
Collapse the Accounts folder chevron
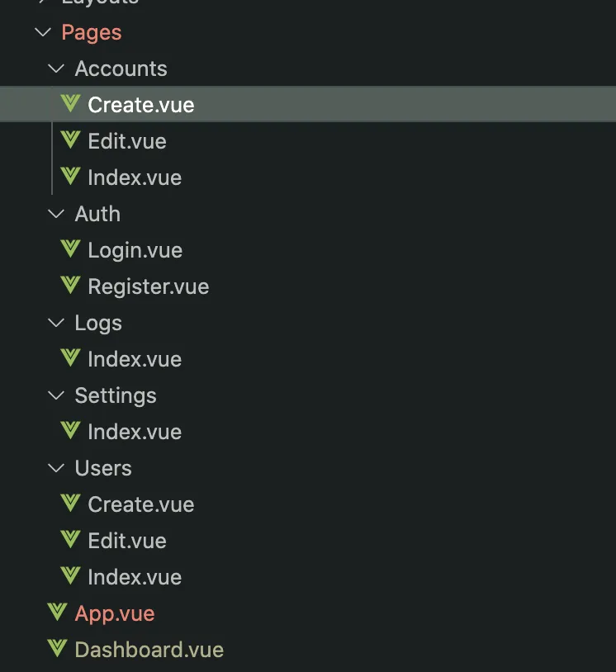[56, 69]
